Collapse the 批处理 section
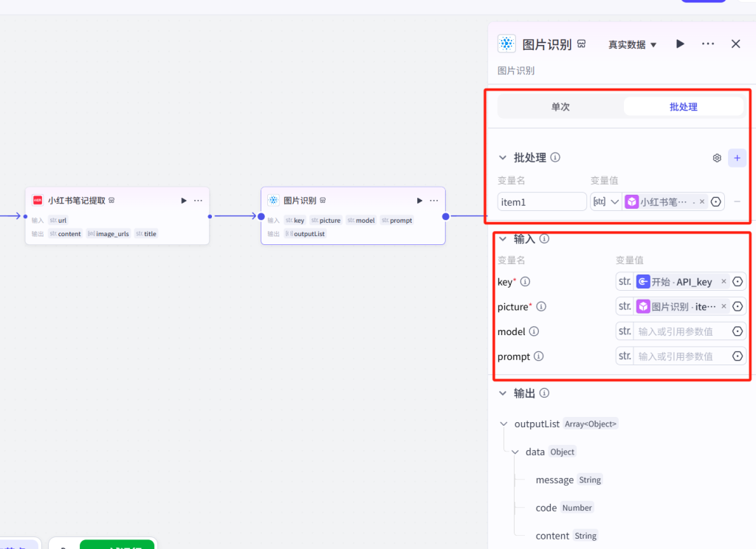756x549 pixels. pos(503,158)
